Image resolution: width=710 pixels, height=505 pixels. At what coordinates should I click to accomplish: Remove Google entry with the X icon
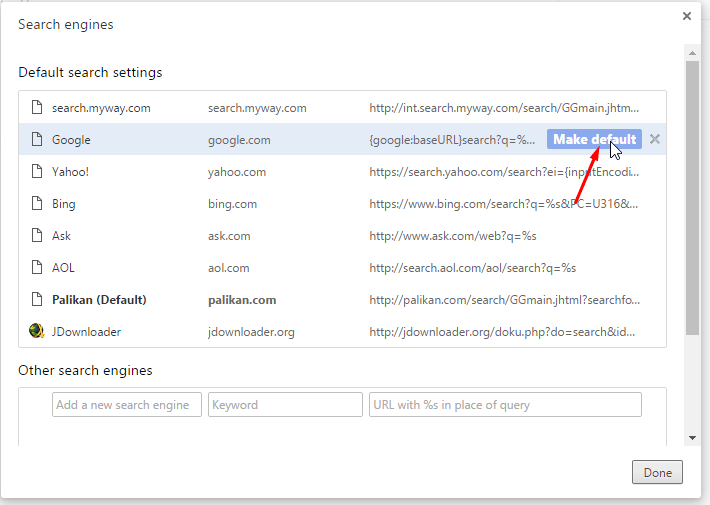(x=655, y=139)
